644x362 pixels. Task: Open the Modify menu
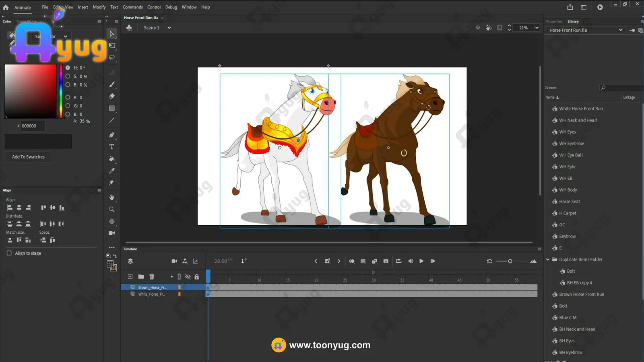pyautogui.click(x=99, y=7)
